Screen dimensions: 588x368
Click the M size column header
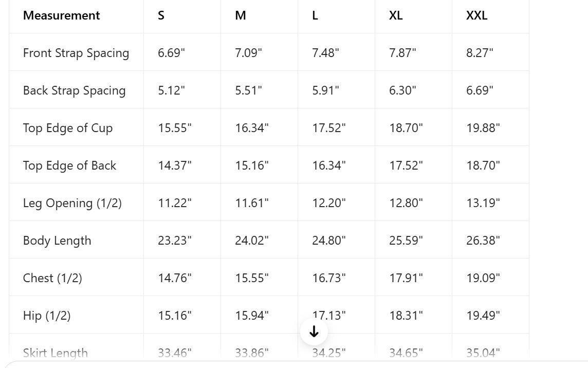coord(241,15)
